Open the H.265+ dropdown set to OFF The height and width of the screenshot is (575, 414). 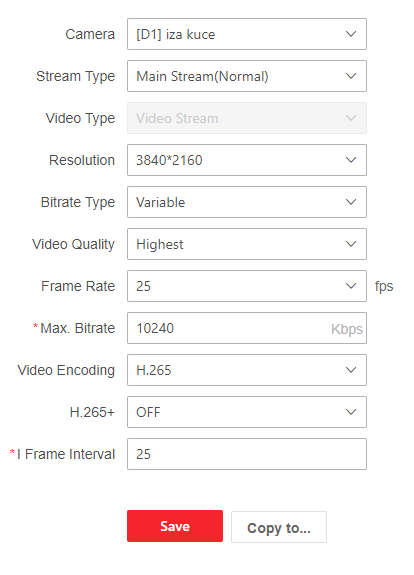pos(247,412)
